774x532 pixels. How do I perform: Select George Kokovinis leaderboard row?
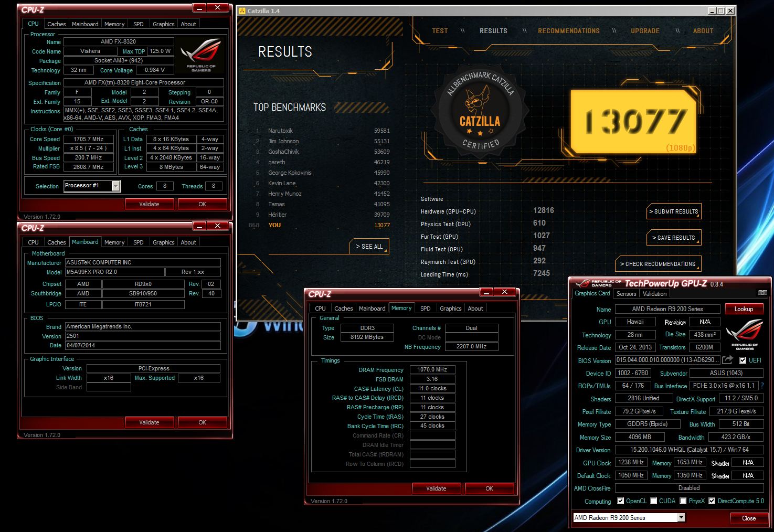pos(323,173)
